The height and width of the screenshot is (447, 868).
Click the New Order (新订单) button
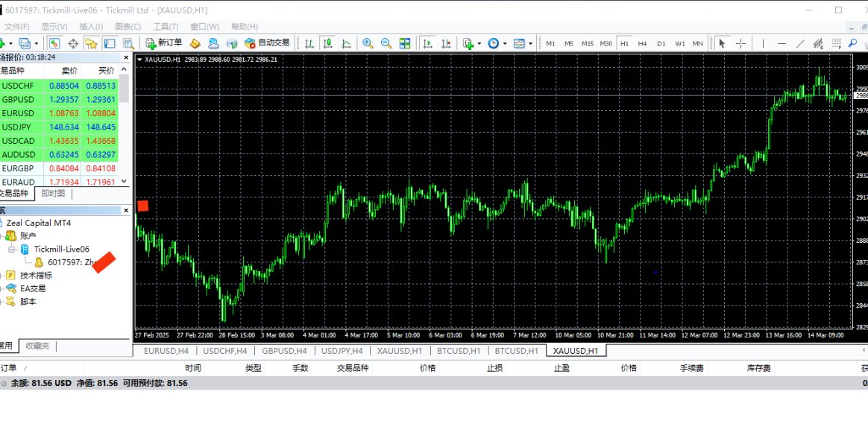tap(164, 43)
